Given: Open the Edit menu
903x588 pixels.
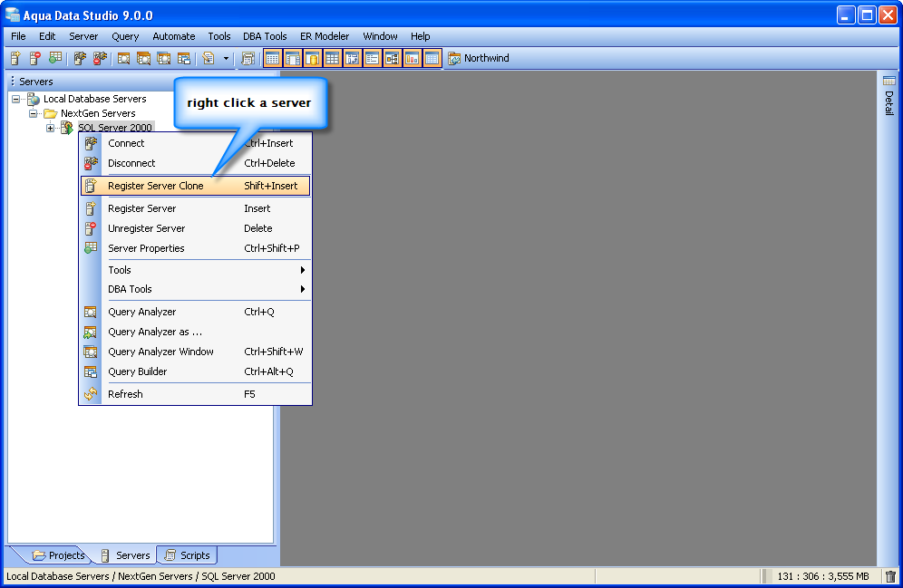Looking at the screenshot, I should coord(47,36).
